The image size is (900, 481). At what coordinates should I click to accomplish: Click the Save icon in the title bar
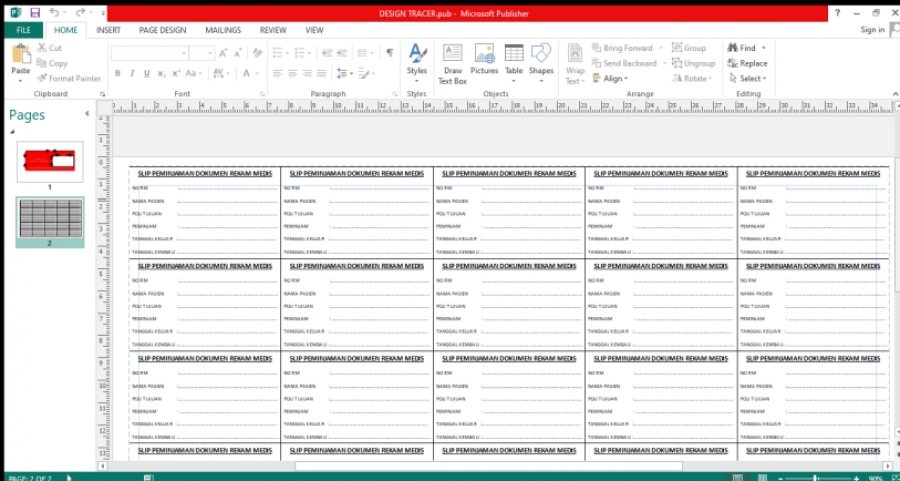[x=35, y=13]
